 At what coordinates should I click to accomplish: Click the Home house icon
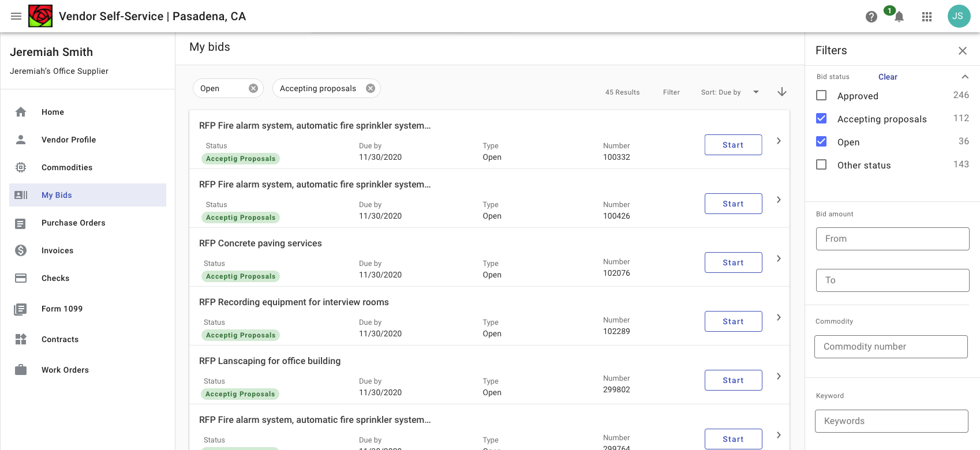pyautogui.click(x=21, y=112)
